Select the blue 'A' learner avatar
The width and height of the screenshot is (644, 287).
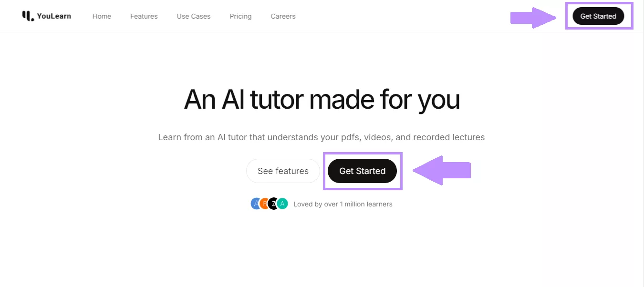click(256, 204)
